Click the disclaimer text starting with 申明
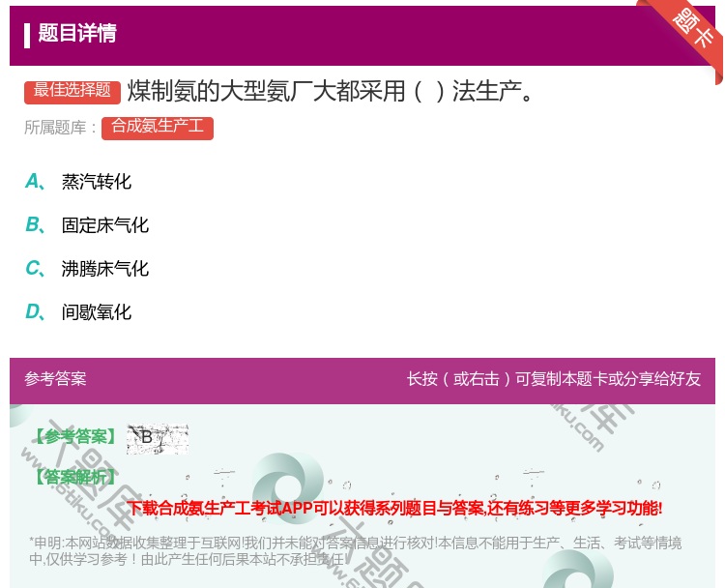 [355, 550]
